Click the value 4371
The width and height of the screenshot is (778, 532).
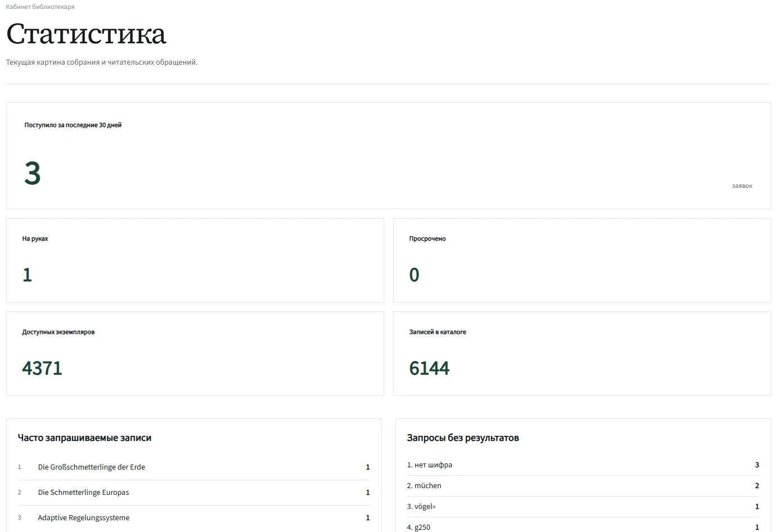(42, 368)
